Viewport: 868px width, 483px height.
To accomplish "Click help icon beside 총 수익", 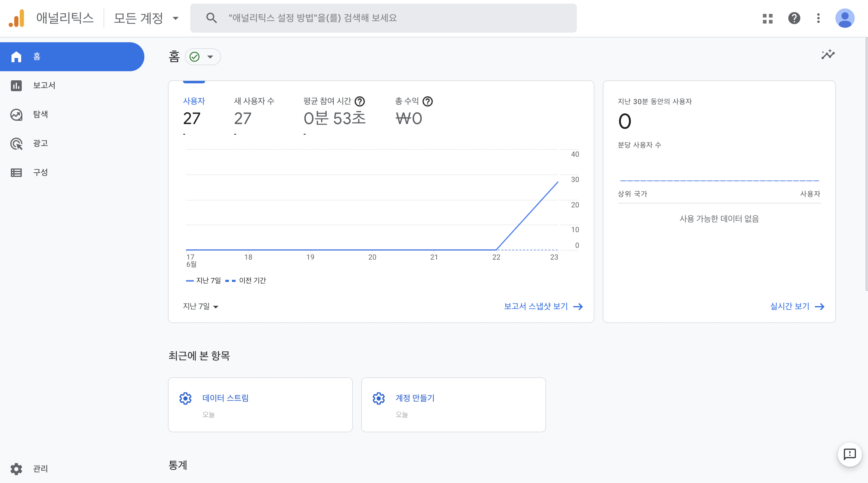I will 428,101.
